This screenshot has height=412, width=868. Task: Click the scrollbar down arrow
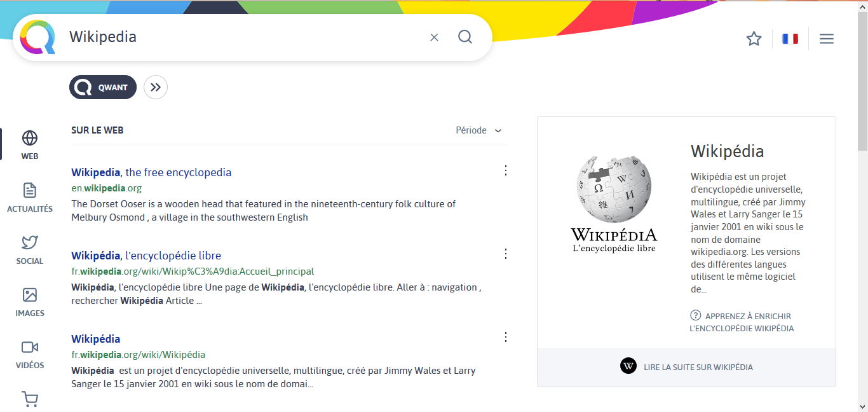pos(862,406)
